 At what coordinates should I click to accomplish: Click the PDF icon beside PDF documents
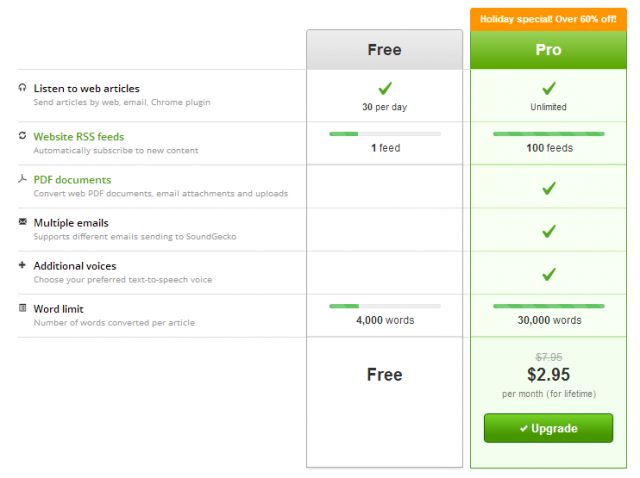pos(23,179)
